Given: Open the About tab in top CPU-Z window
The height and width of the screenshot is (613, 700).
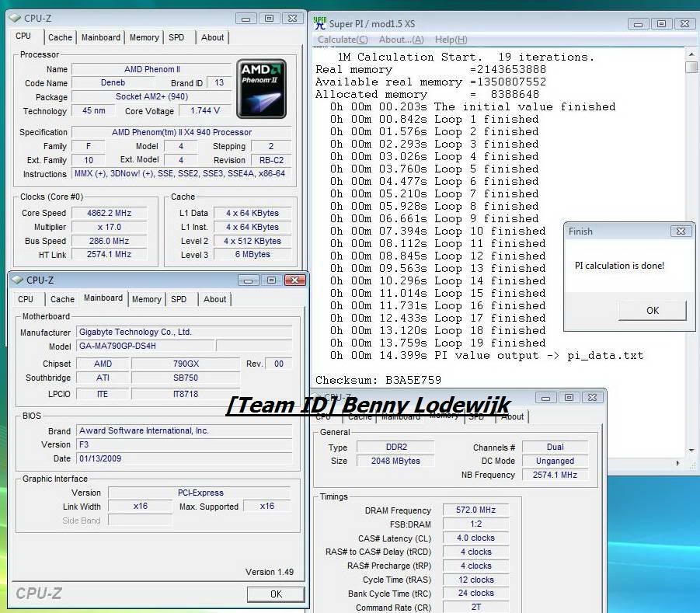Looking at the screenshot, I should 212,37.
